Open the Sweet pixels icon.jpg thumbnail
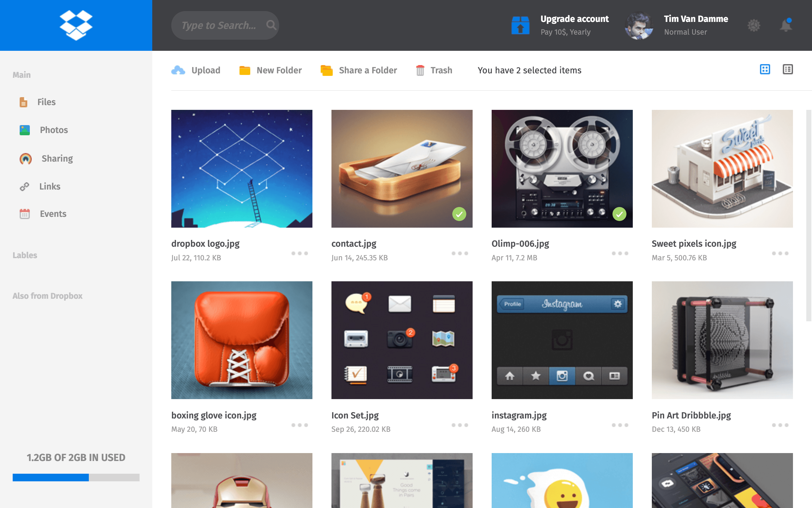The image size is (812, 508). click(x=722, y=169)
